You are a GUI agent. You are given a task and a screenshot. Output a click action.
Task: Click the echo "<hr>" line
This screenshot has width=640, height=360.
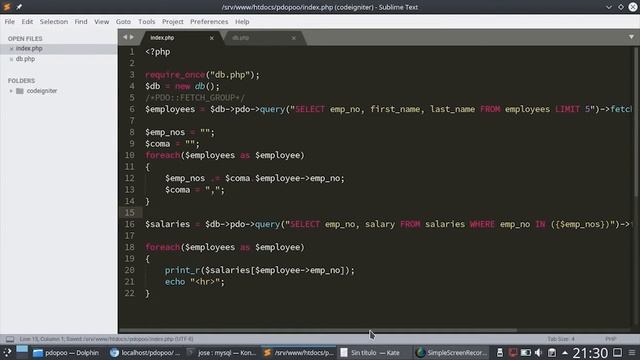click(x=195, y=282)
